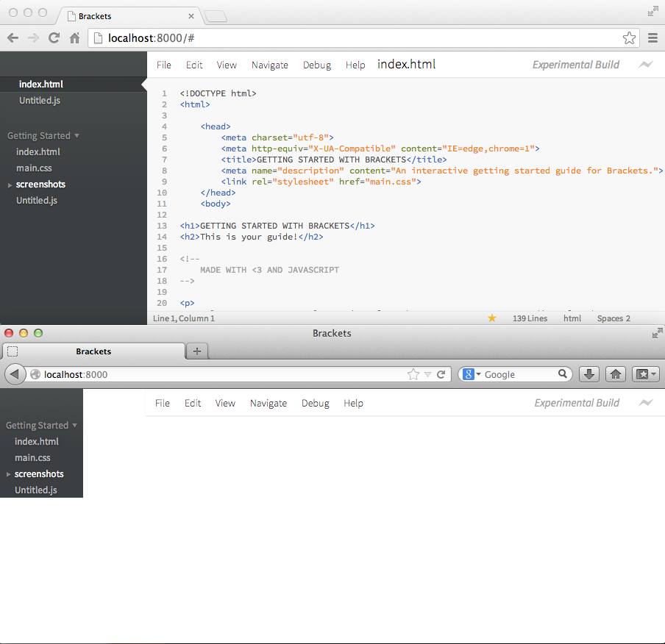
Task: Open new tab with Firefox plus button
Action: click(197, 351)
